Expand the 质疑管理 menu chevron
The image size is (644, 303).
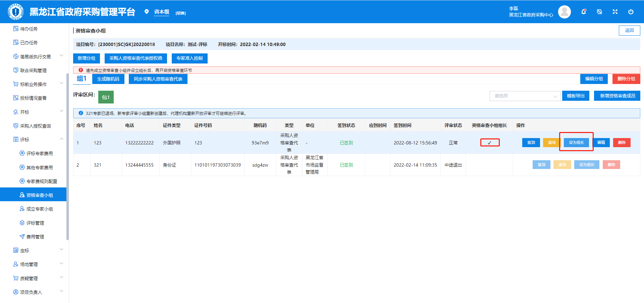click(x=61, y=277)
